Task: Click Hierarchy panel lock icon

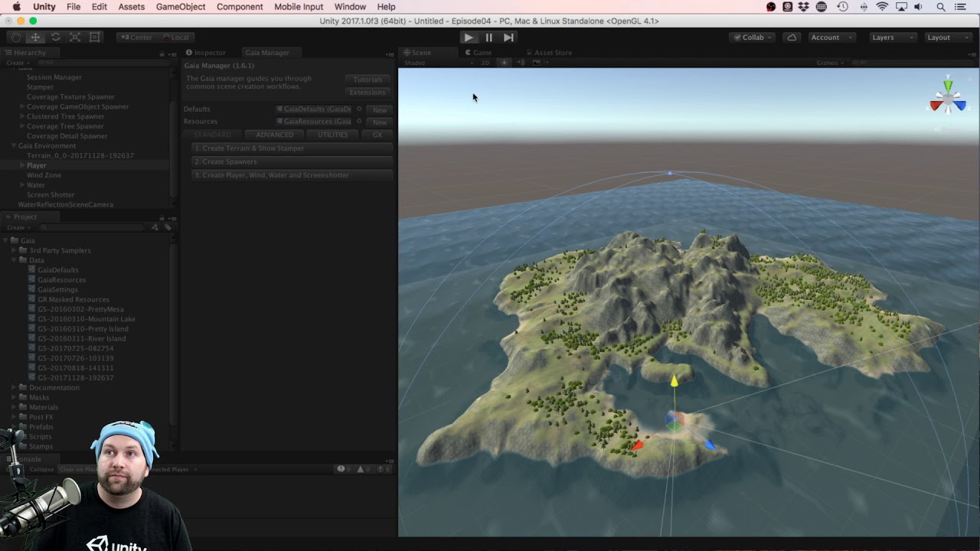Action: point(162,54)
